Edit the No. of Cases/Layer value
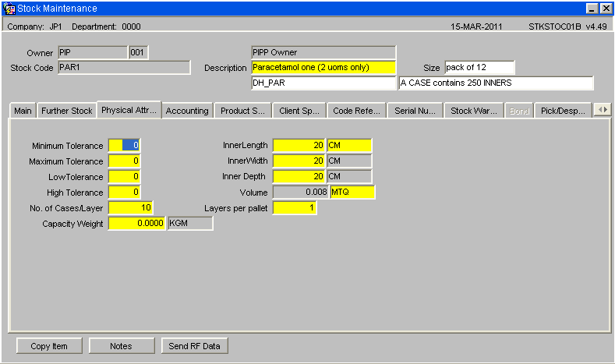 [130, 207]
